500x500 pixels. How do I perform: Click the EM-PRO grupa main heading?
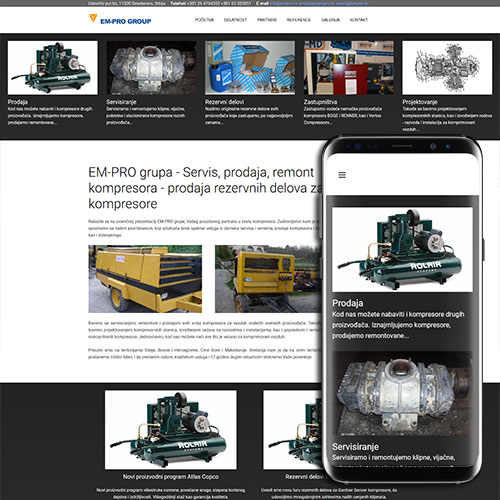click(x=205, y=188)
